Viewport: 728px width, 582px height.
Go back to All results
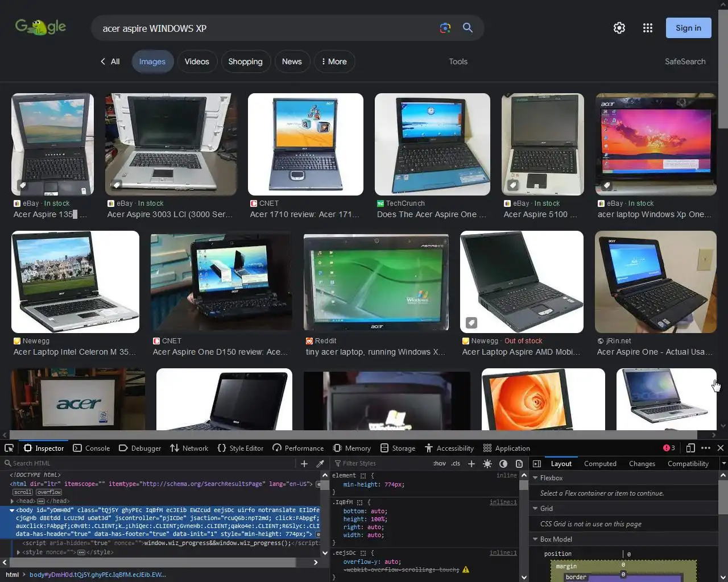point(110,61)
